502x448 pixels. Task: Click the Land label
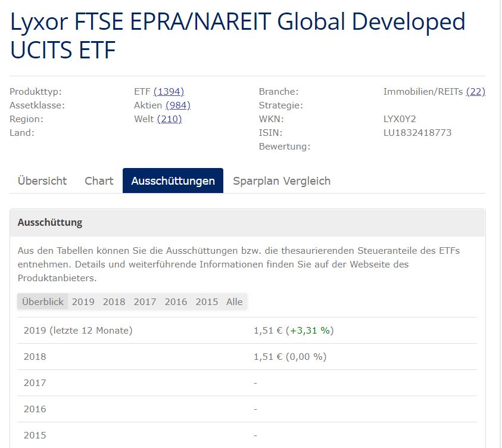(x=22, y=133)
